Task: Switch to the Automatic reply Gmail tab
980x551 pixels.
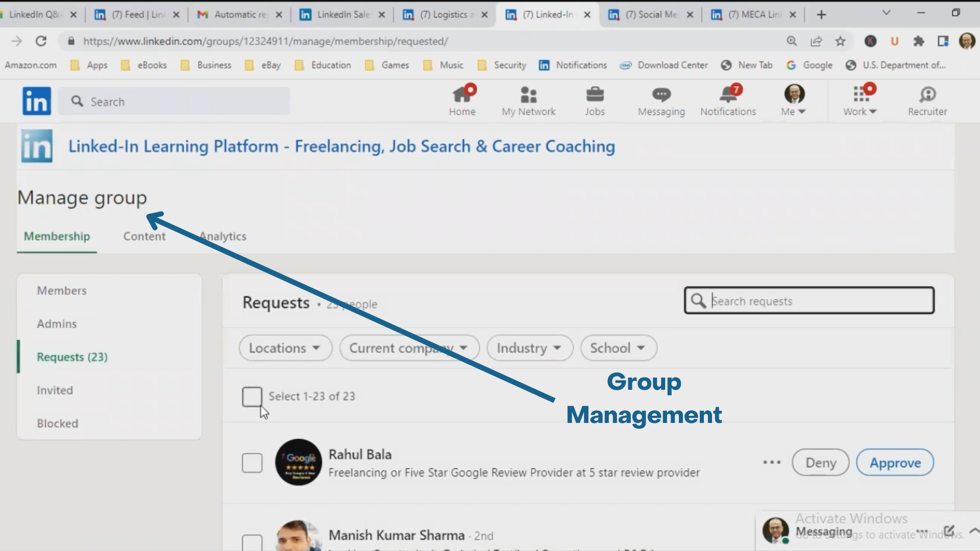Action: coord(239,15)
